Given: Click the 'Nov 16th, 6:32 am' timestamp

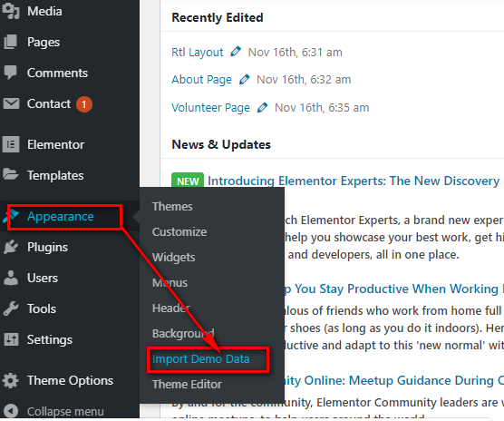Looking at the screenshot, I should [x=304, y=80].
